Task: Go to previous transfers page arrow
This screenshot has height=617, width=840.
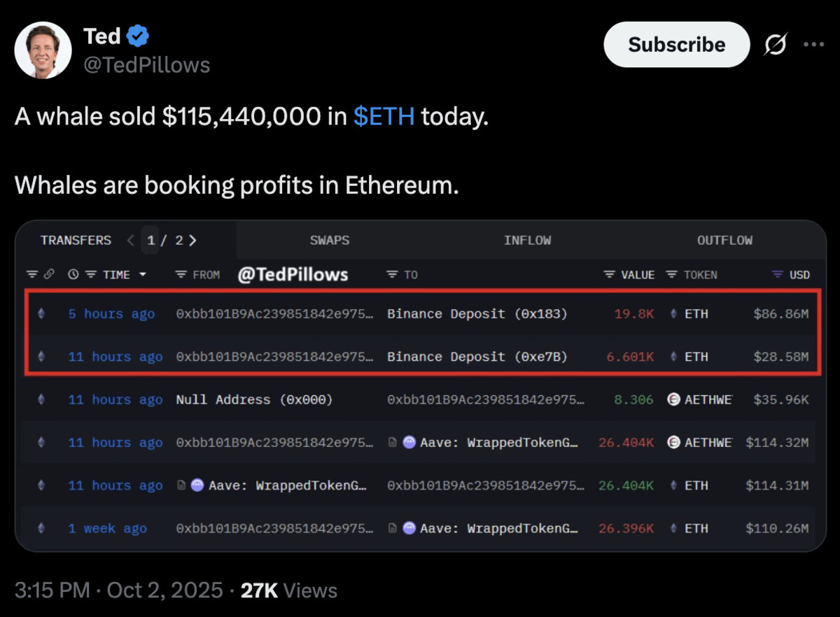Action: click(130, 241)
